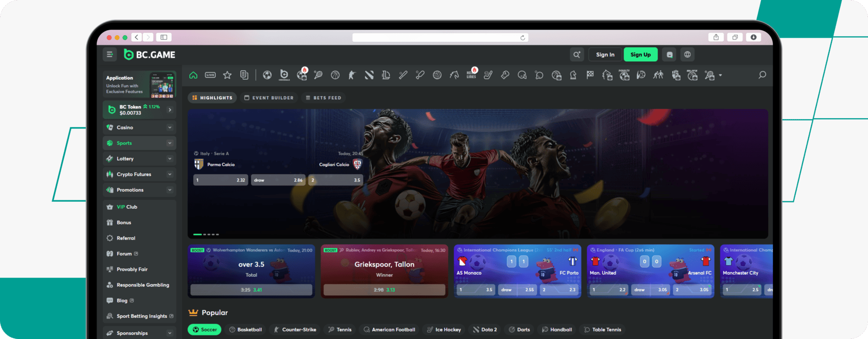Select the baseball bat icon

[403, 75]
